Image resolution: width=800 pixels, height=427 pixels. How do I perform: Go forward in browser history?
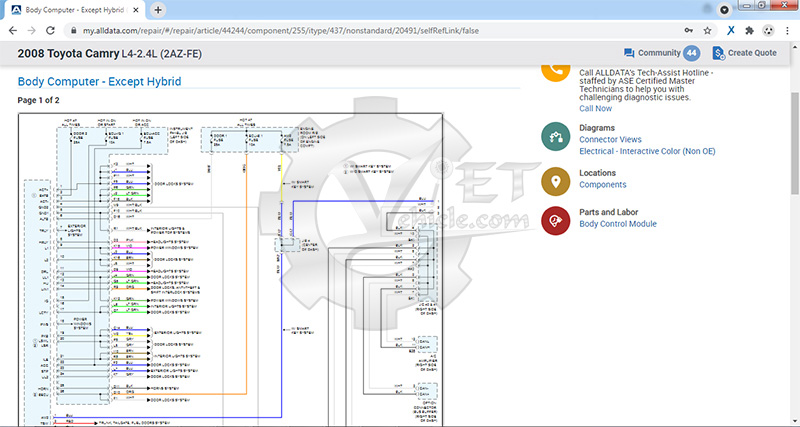[32, 31]
